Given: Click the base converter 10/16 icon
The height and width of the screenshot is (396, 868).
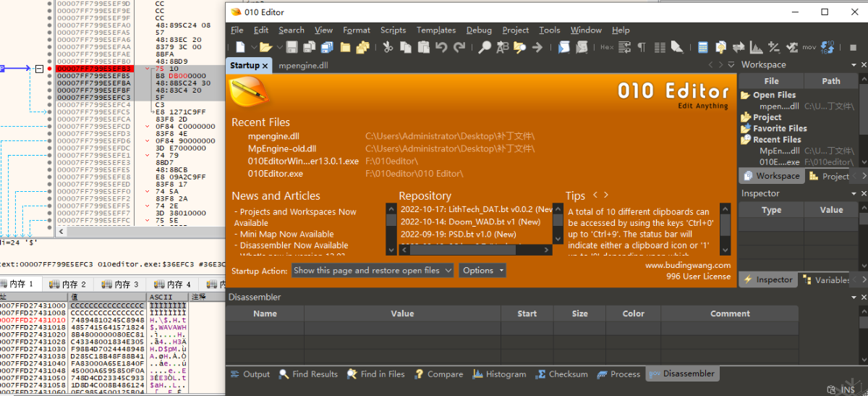Looking at the screenshot, I should [x=827, y=47].
